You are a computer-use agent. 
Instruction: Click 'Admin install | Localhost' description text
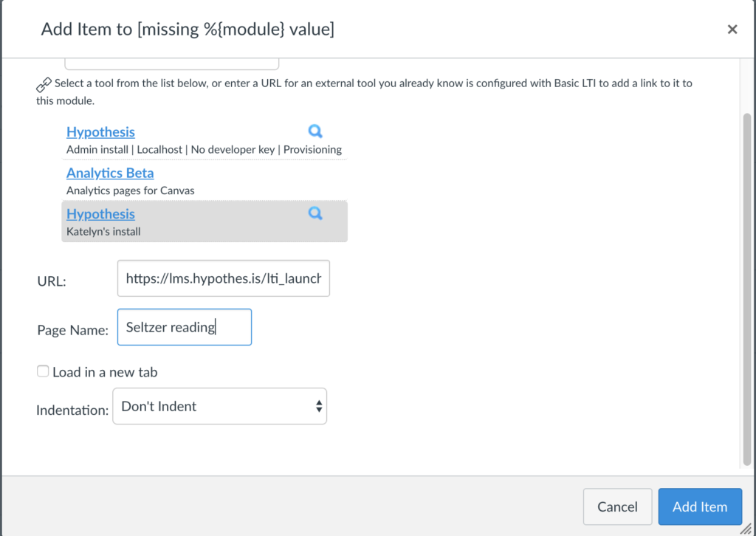pyautogui.click(x=124, y=149)
